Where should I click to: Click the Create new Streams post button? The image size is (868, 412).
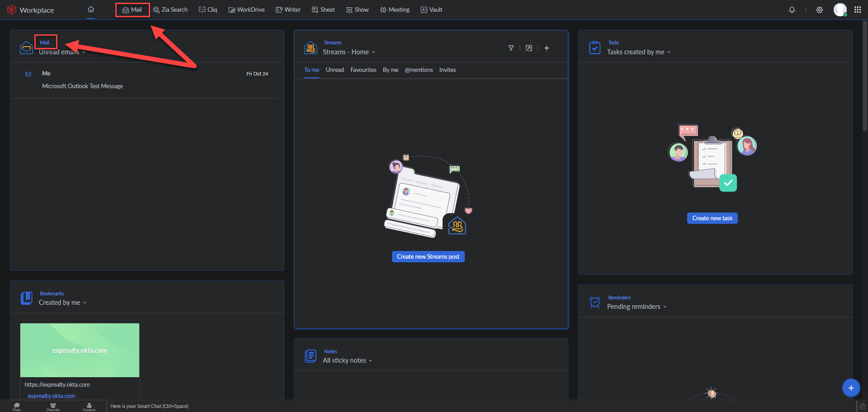coord(428,256)
